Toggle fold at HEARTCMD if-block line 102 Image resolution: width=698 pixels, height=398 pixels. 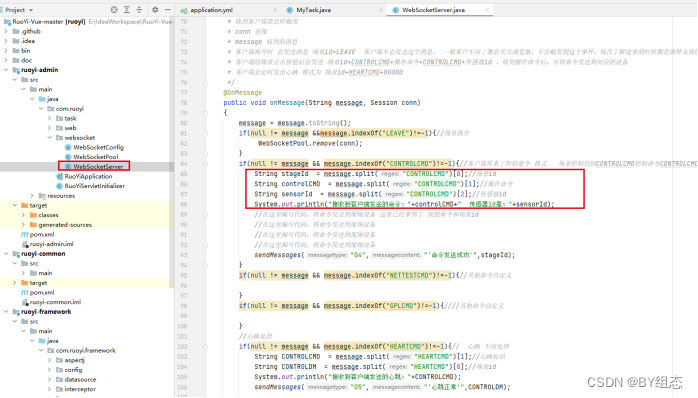205,347
